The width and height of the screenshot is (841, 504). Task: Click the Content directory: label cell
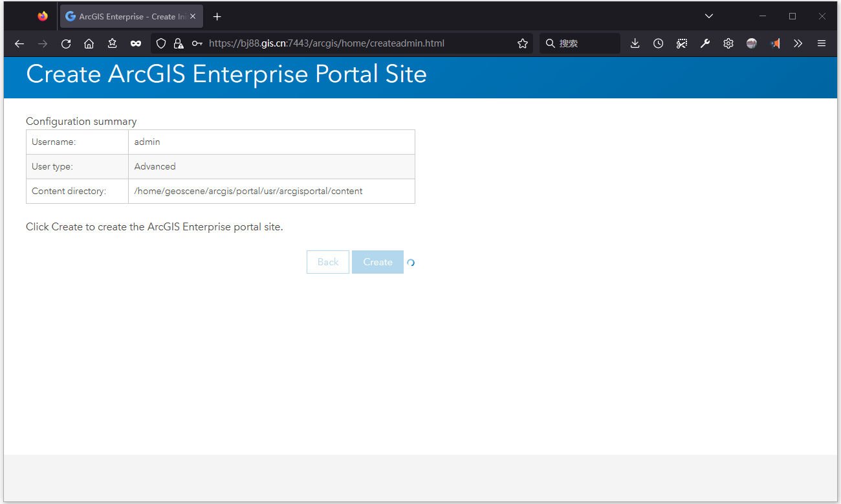tap(78, 191)
